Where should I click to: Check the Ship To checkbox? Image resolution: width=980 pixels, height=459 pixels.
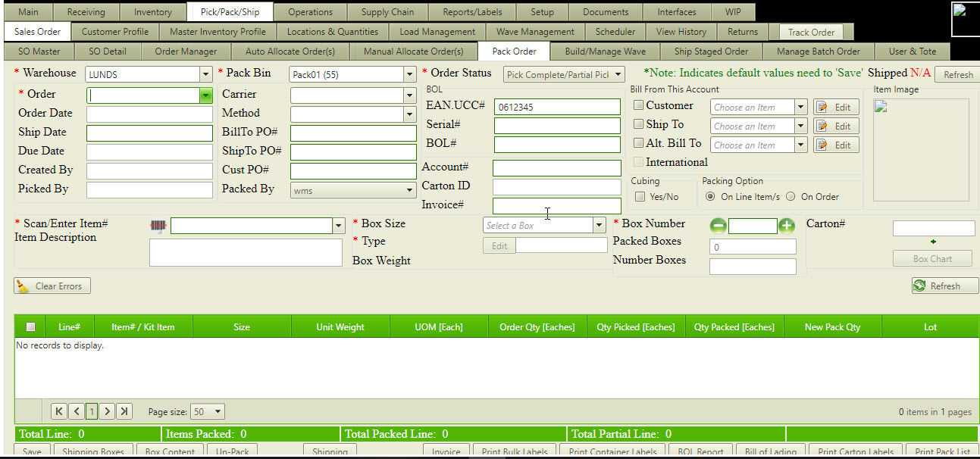[x=639, y=124]
